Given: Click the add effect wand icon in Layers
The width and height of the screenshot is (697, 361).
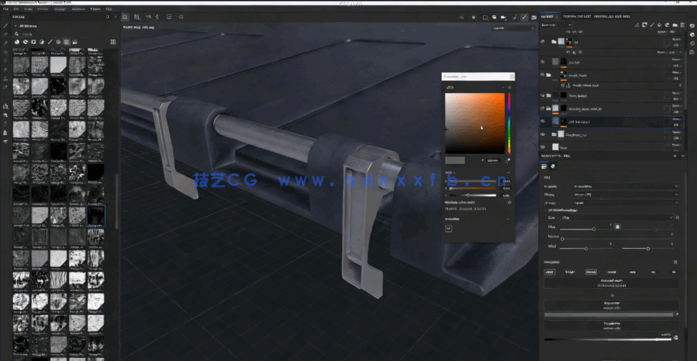Looking at the screenshot, I should click(x=637, y=25).
